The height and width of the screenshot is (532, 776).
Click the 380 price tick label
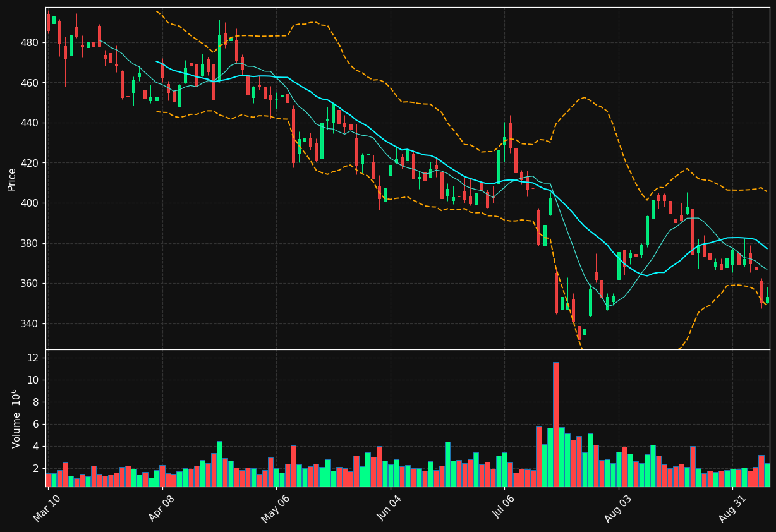[30, 244]
